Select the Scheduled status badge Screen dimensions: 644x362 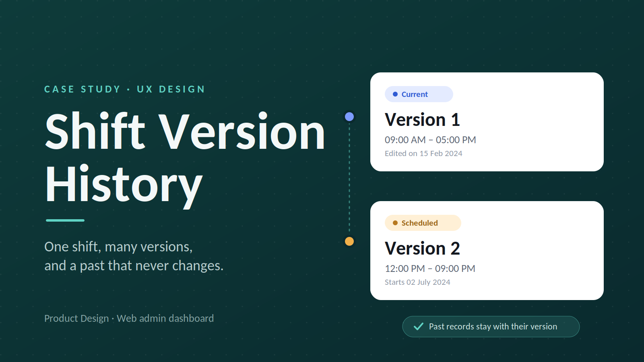[x=423, y=223]
